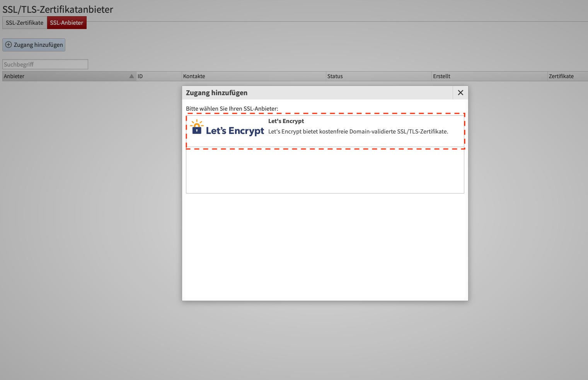Sort by the Anbieter column header
The width and height of the screenshot is (588, 380).
(x=69, y=76)
